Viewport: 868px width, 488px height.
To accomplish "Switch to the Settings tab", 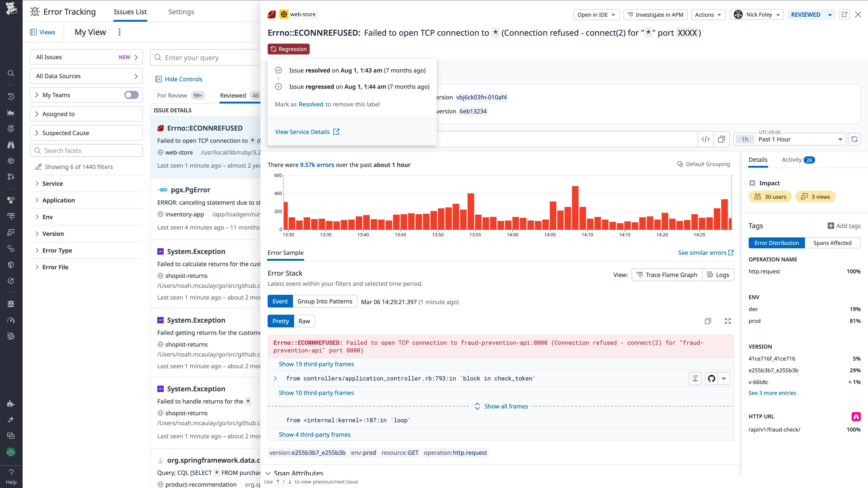I will (x=181, y=12).
